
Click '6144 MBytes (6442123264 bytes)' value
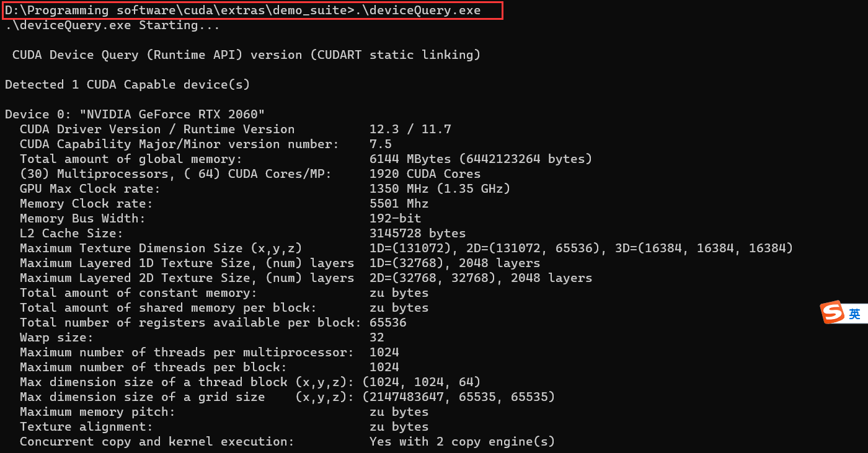[x=481, y=159]
